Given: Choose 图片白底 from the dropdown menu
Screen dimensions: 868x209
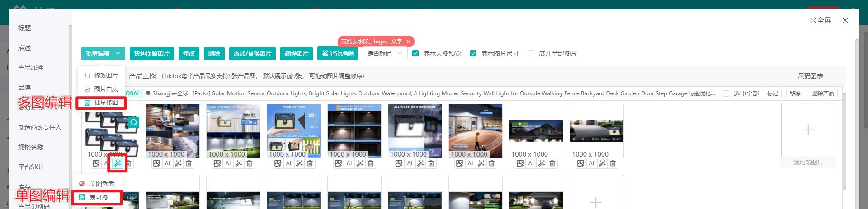Looking at the screenshot, I should [x=101, y=89].
